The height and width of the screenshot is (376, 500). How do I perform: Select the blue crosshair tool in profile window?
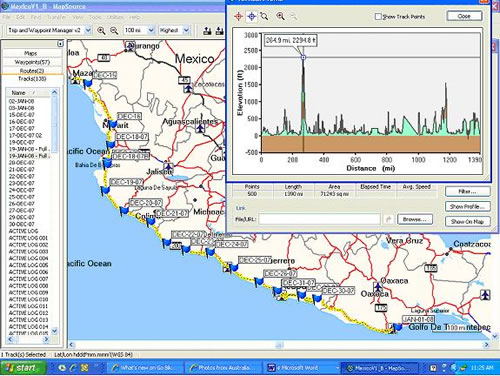click(252, 16)
